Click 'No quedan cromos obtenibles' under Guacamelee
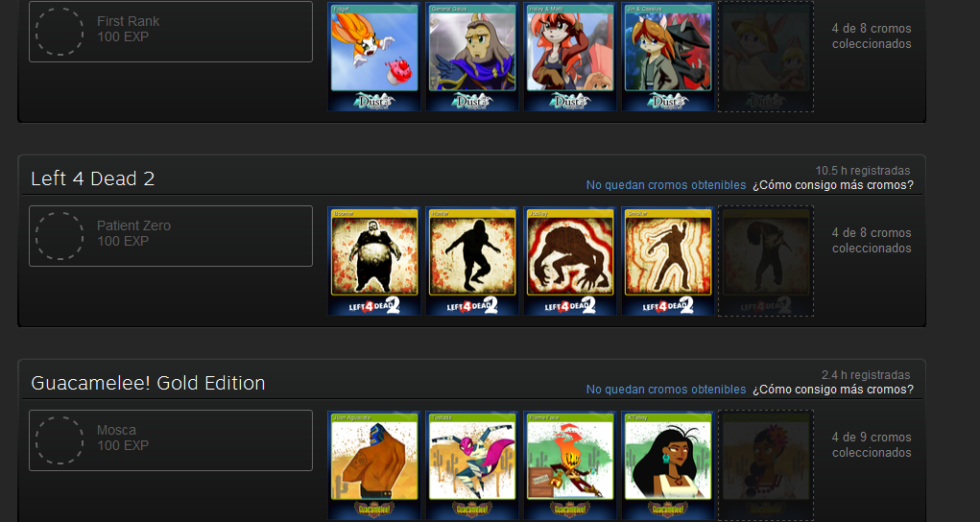 (x=665, y=390)
